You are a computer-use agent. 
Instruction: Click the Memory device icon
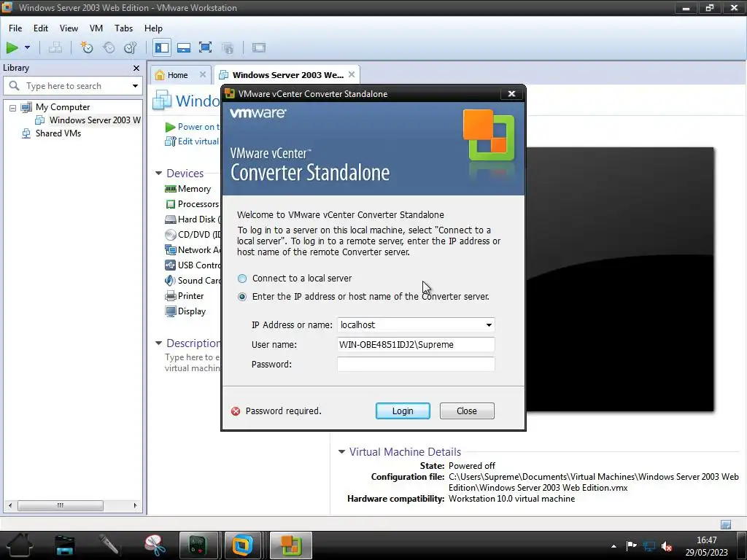(171, 189)
